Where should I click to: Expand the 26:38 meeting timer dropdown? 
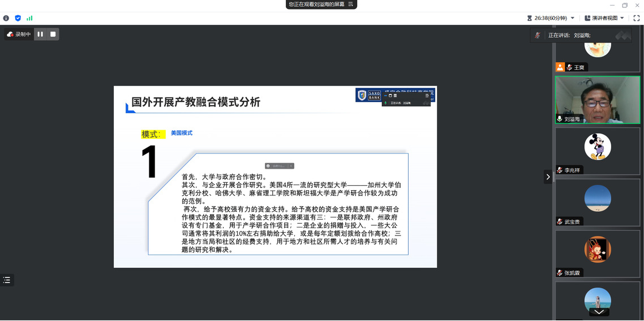pos(572,18)
